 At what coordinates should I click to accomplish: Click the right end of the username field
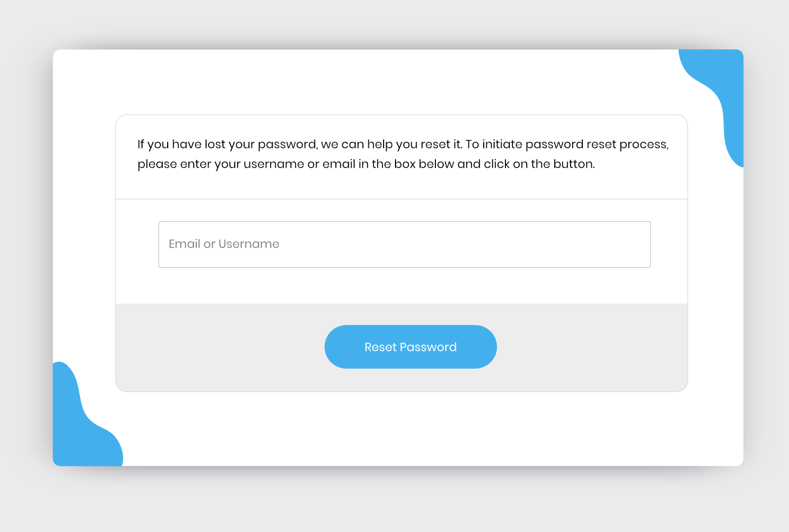[x=631, y=245]
